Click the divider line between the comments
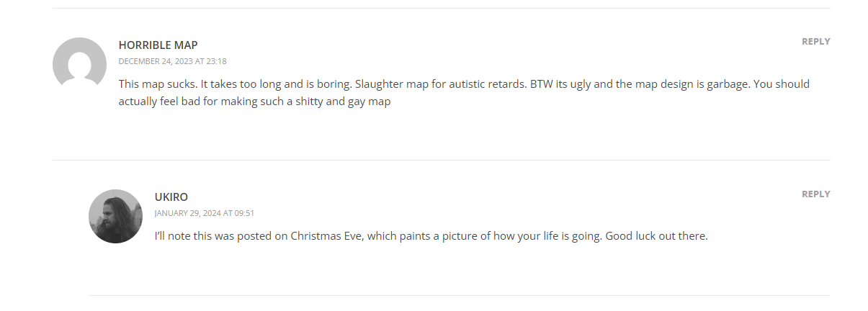The height and width of the screenshot is (311, 868). pos(441,160)
